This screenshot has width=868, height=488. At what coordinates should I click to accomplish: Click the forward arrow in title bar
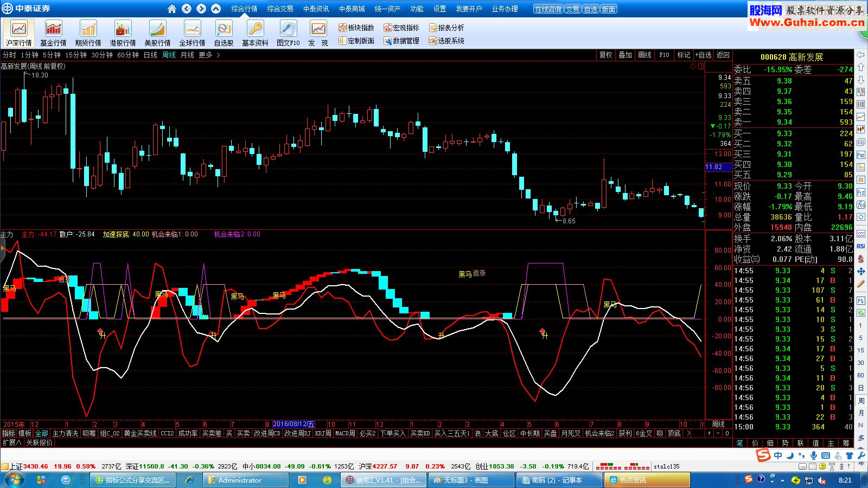[201, 9]
